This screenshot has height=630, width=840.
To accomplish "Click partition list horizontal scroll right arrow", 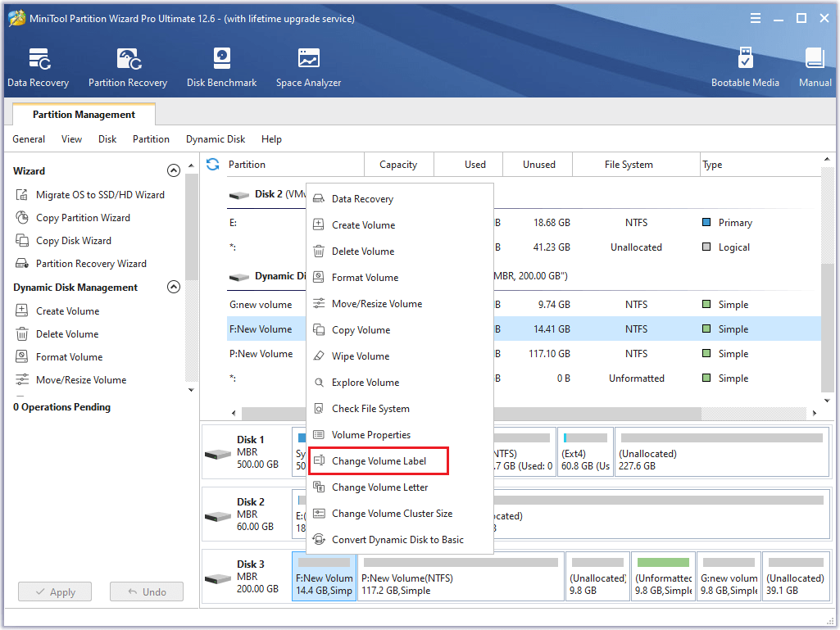I will [815, 413].
